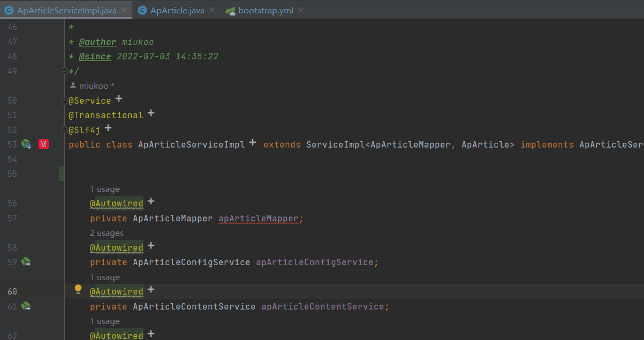
Task: Click the date '2022-07-03 14:35:22' in Javadoc
Action: tap(167, 56)
